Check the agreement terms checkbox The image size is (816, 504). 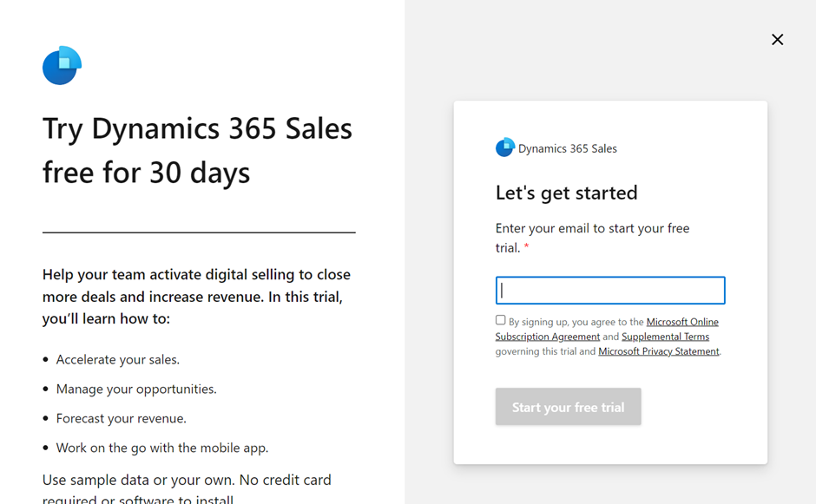point(501,320)
